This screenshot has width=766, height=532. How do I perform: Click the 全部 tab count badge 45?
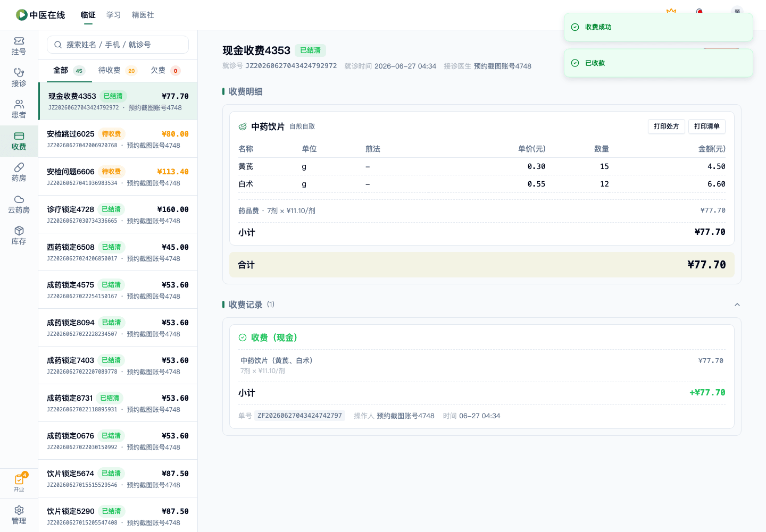pyautogui.click(x=79, y=71)
